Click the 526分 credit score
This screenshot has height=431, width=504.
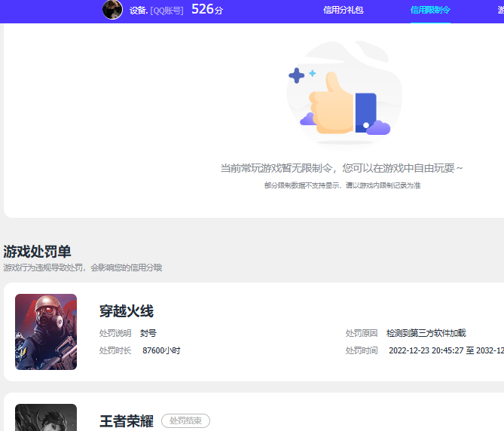207,9
